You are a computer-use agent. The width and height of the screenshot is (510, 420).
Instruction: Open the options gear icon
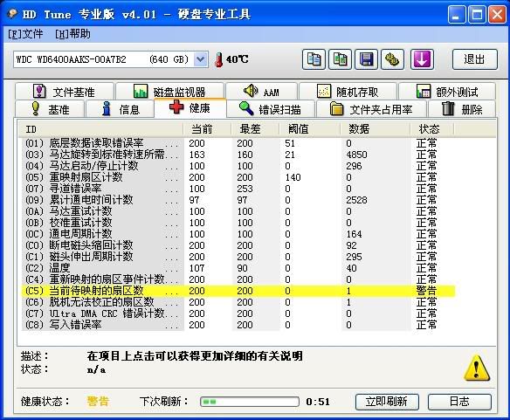point(393,59)
